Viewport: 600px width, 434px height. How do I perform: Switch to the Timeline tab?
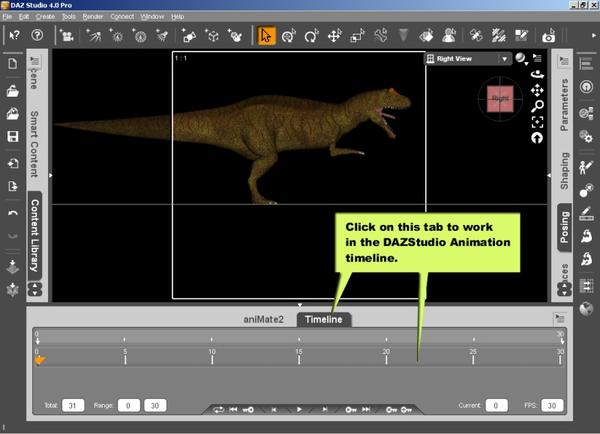324,319
